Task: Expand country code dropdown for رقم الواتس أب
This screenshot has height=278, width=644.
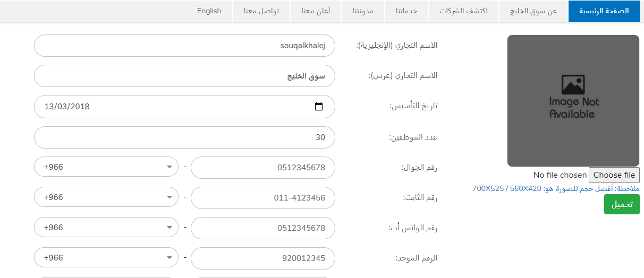Action: pyautogui.click(x=106, y=228)
